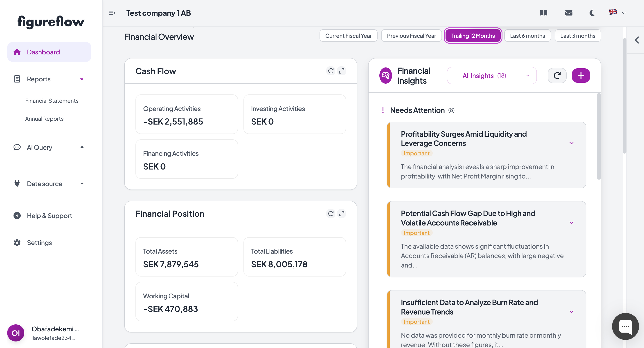
Task: Click the right panel collapse arrow
Action: 637,40
